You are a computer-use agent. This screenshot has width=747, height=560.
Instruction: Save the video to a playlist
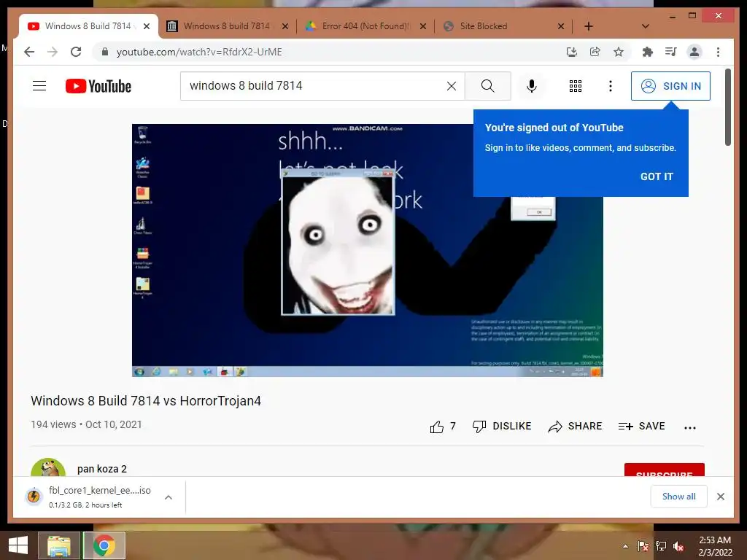tap(641, 426)
